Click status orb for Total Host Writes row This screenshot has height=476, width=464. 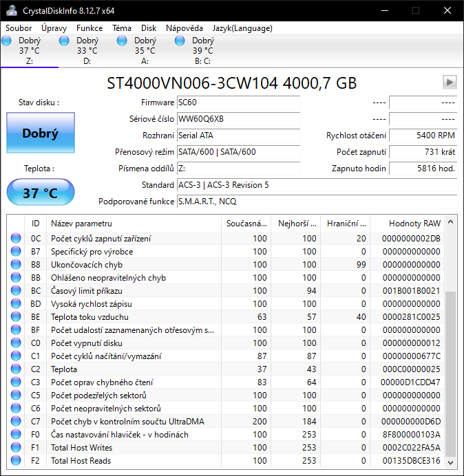click(x=16, y=448)
